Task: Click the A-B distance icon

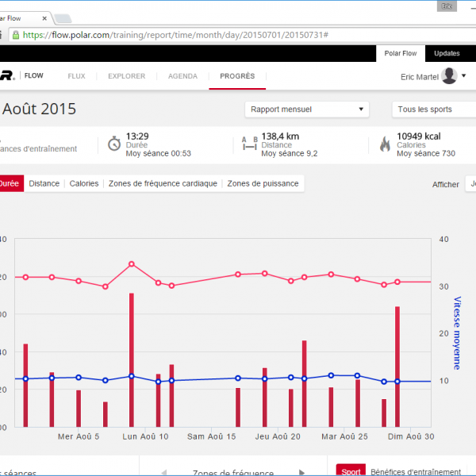Action: (x=249, y=144)
